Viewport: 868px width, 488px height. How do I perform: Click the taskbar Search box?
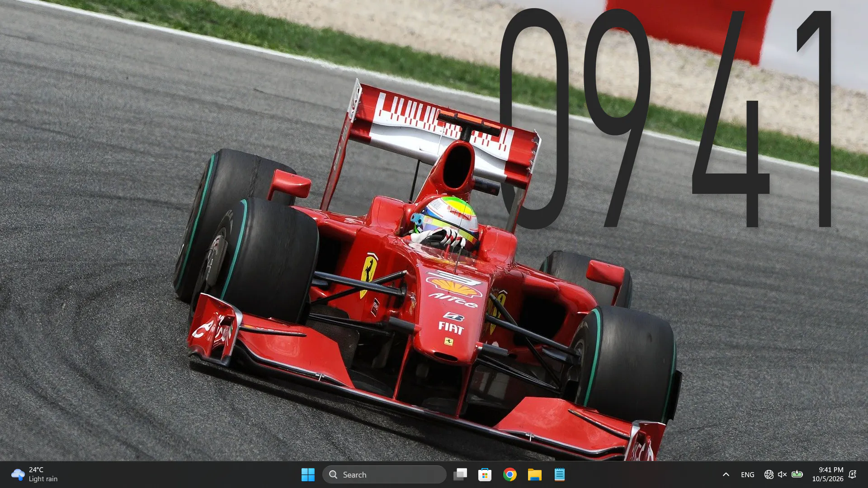click(x=384, y=474)
